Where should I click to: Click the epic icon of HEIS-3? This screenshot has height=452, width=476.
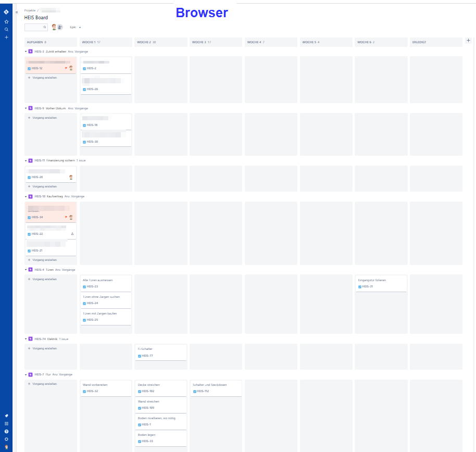30,52
